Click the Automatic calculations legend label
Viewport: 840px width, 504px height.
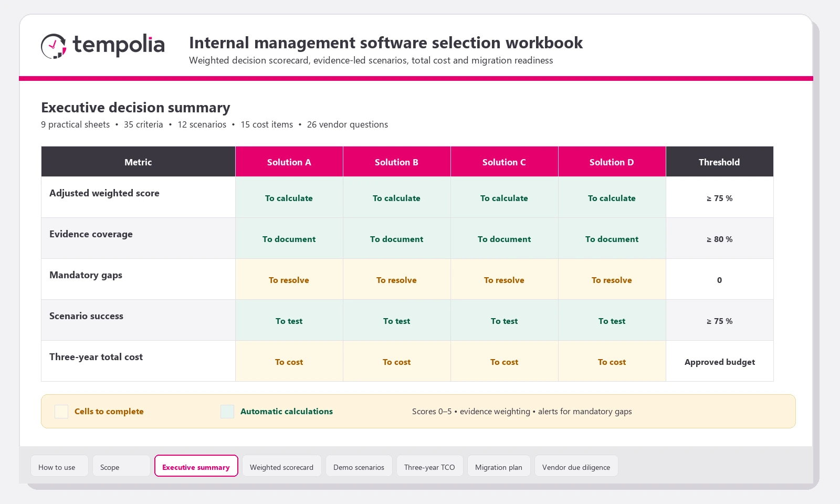(287, 412)
